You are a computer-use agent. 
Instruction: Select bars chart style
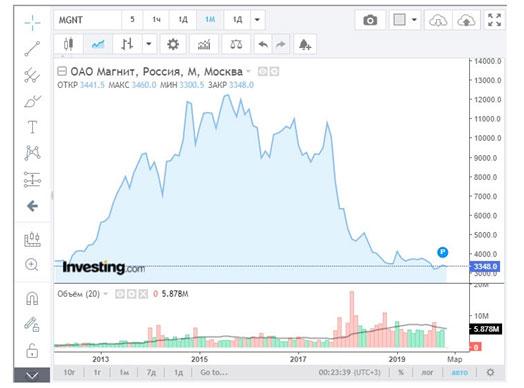coord(127,44)
